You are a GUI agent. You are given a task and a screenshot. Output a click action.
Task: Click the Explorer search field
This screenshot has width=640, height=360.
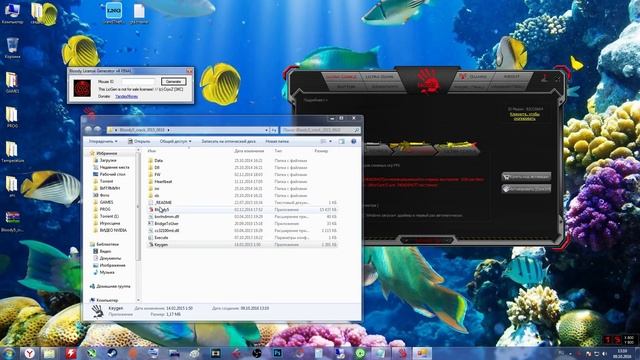point(321,130)
